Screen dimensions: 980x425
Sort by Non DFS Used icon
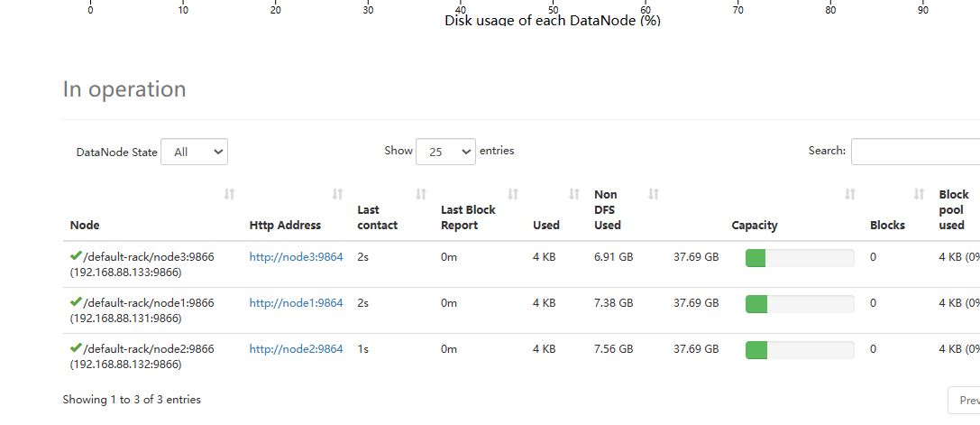point(654,194)
